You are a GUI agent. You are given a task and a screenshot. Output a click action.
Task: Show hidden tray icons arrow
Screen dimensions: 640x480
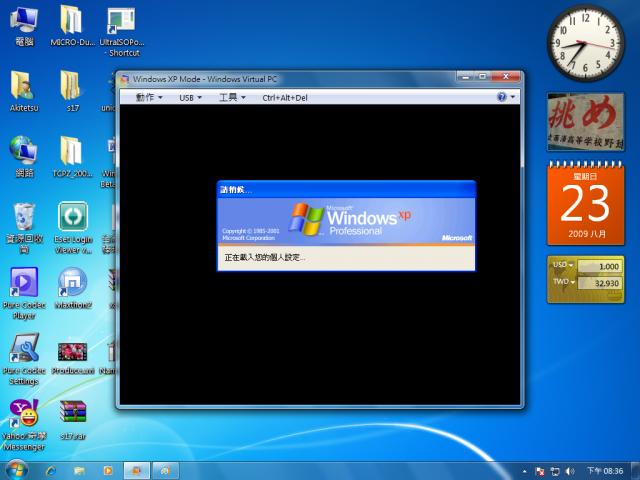pos(524,471)
